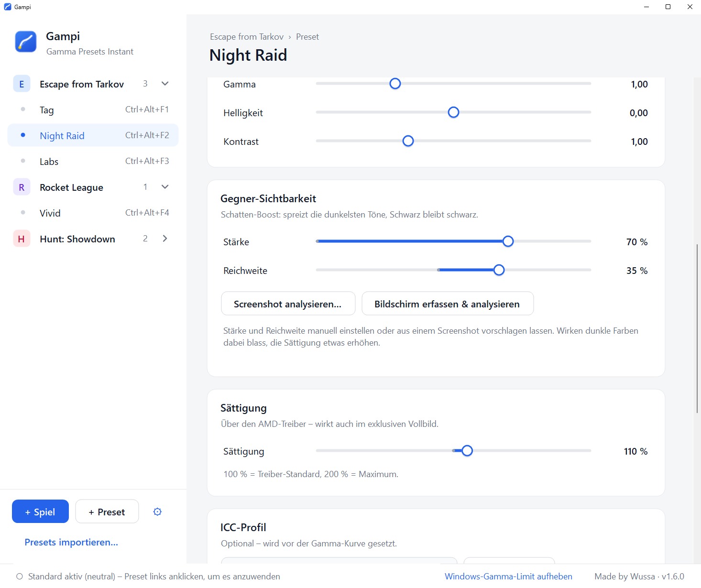Viewport: 701px width, 588px height.
Task: Click the Reichweite slider handle
Action: pyautogui.click(x=499, y=270)
